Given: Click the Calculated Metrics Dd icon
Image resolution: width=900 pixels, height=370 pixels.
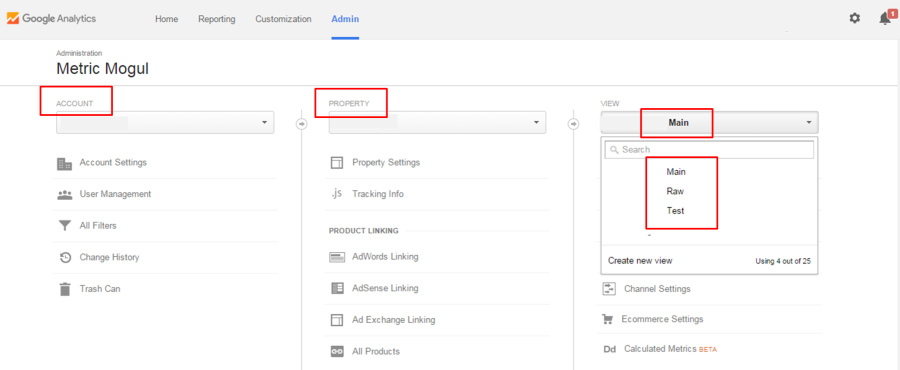Looking at the screenshot, I should pos(609,349).
